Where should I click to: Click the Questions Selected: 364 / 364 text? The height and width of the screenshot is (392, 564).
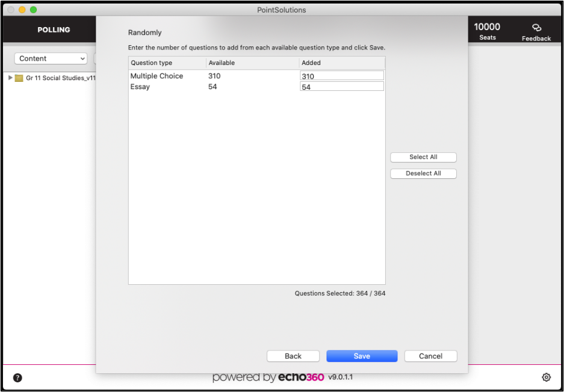pyautogui.click(x=340, y=293)
